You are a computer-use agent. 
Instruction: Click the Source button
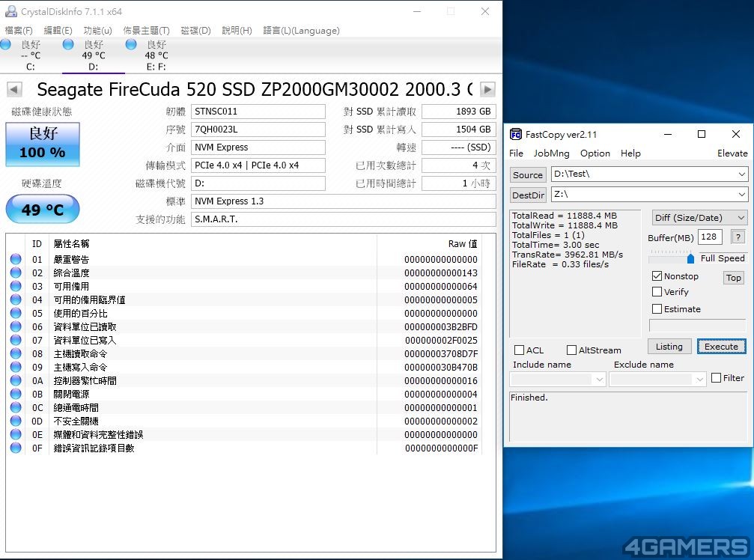(x=528, y=175)
